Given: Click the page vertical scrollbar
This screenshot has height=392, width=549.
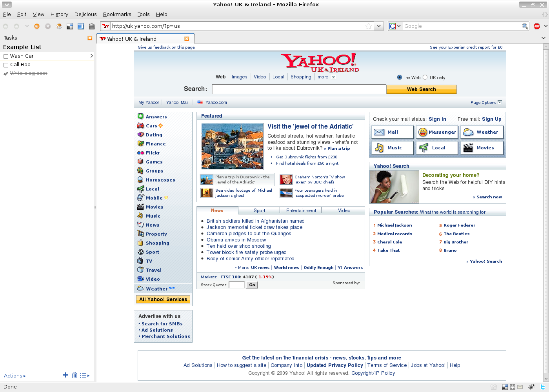Looking at the screenshot, I should pos(545,212).
